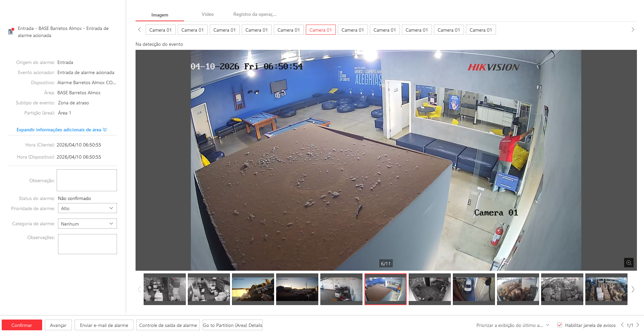Image resolution: width=644 pixels, height=334 pixels.
Task: Click the alarm siren icon beside title
Action: (x=11, y=31)
